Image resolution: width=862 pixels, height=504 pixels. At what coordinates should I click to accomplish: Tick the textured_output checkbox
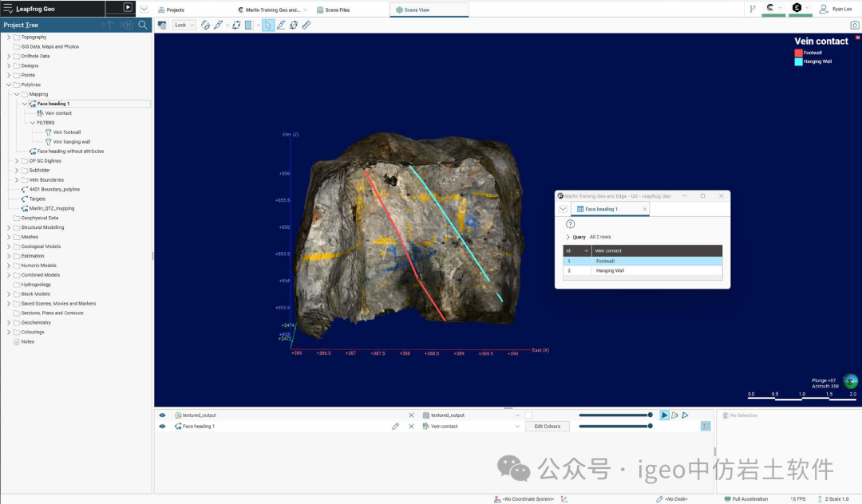pyautogui.click(x=528, y=415)
